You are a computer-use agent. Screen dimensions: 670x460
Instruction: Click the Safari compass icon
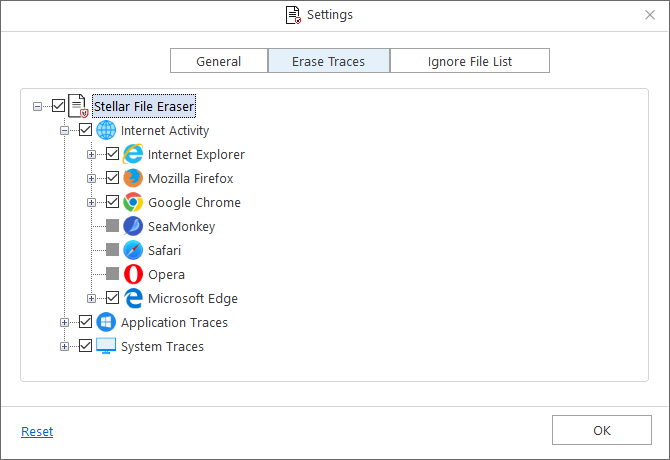pos(133,250)
